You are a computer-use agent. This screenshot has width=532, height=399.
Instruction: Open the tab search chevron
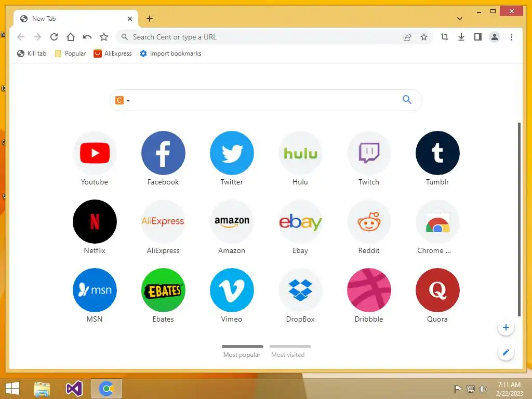click(x=460, y=19)
